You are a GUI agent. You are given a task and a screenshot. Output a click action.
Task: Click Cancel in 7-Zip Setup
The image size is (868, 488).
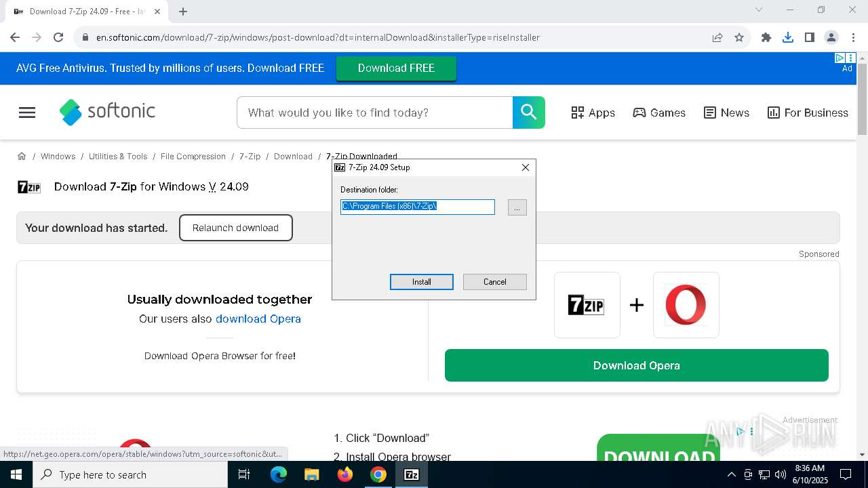(495, 282)
